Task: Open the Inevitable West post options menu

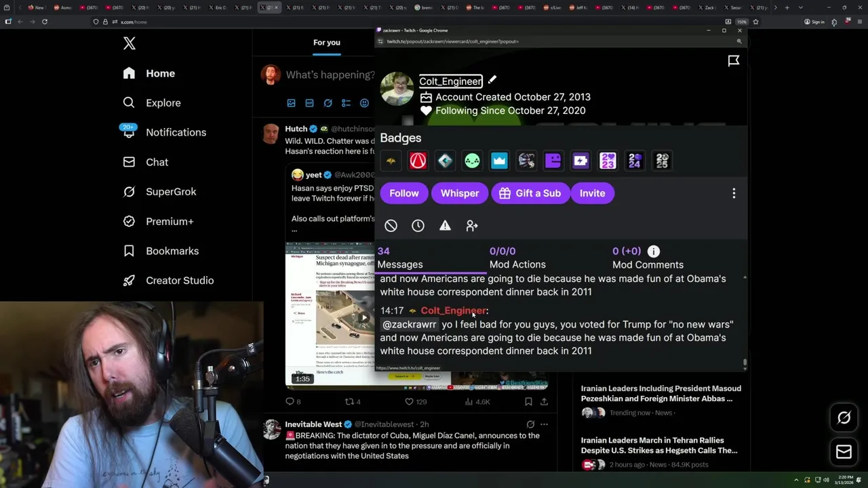Action: (544, 424)
